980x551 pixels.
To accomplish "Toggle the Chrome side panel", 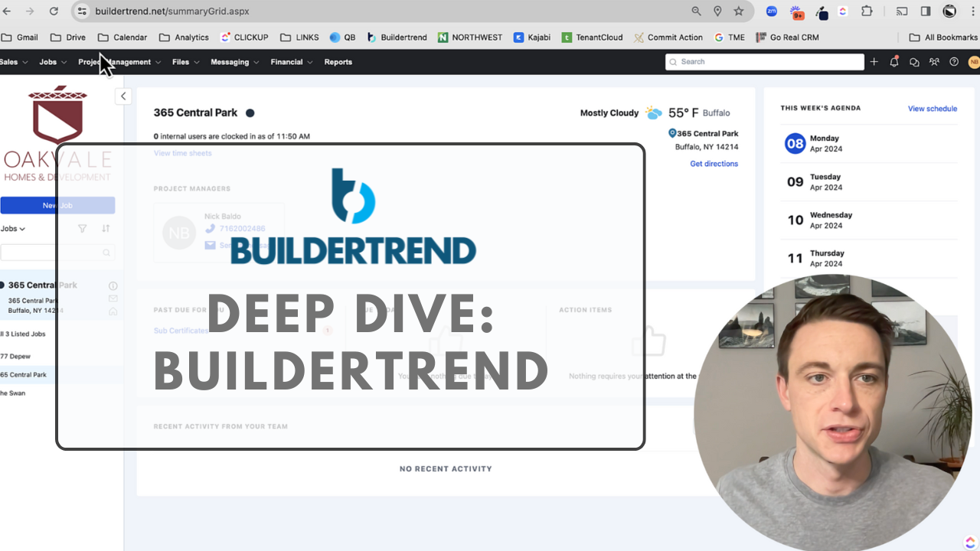I will (x=926, y=11).
